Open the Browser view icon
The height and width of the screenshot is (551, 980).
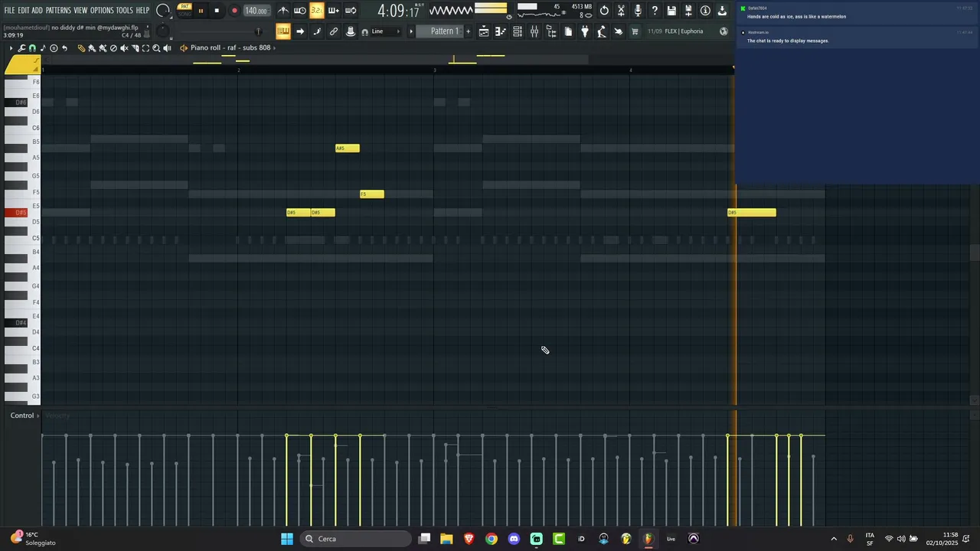click(551, 31)
